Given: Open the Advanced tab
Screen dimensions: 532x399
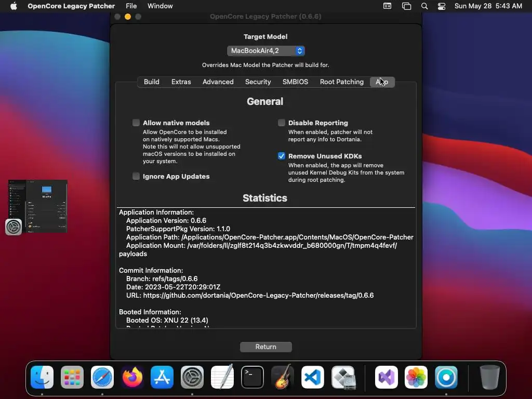Looking at the screenshot, I should pos(218,82).
